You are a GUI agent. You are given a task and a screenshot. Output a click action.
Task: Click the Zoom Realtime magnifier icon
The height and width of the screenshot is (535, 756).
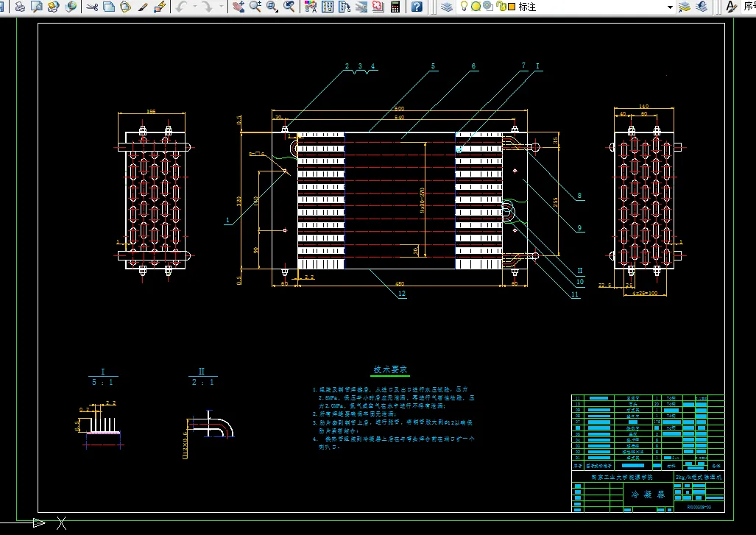(255, 7)
